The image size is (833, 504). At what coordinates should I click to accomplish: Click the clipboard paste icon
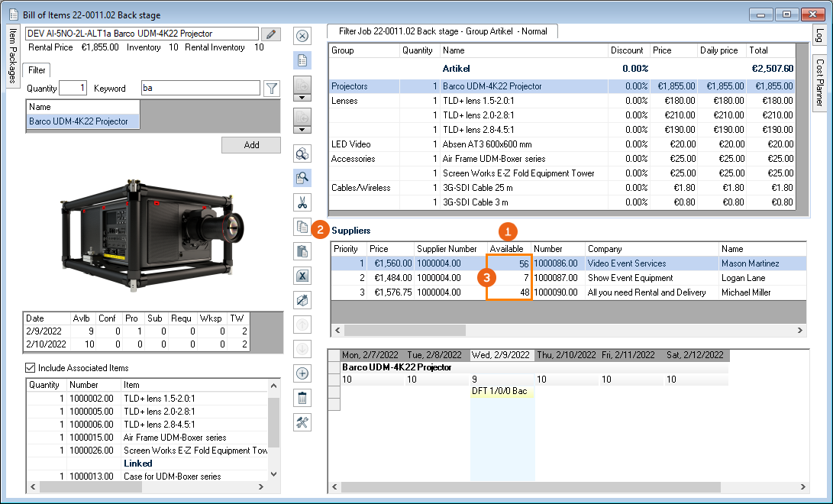[x=302, y=251]
